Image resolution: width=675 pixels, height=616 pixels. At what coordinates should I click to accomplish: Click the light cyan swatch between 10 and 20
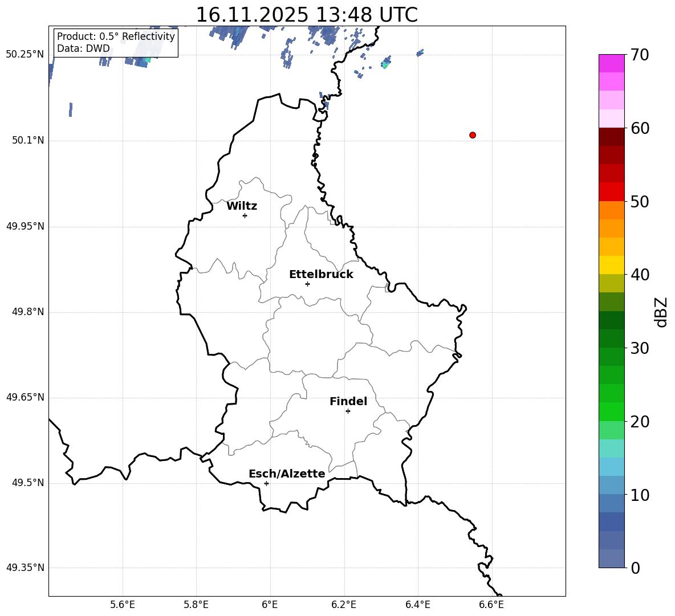tap(611, 448)
